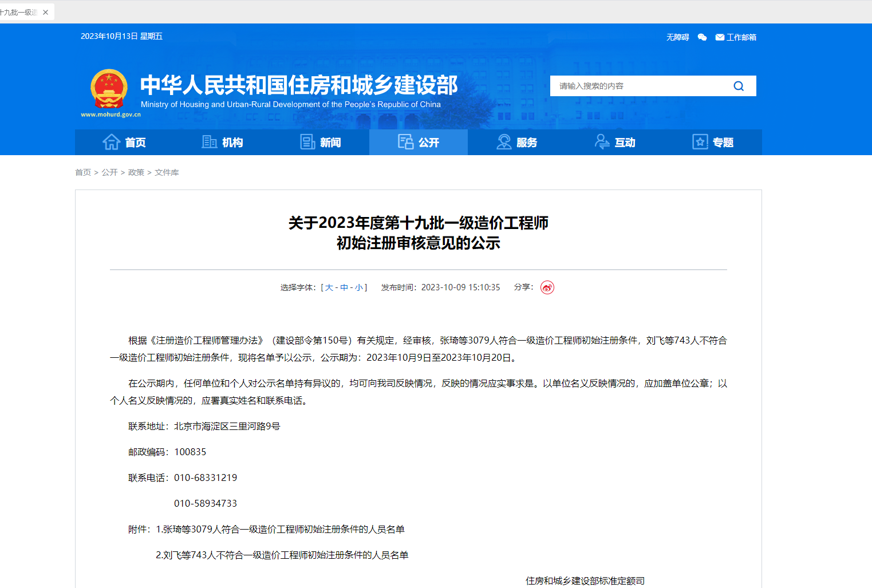Open the WeChat icon in header

[x=702, y=37]
